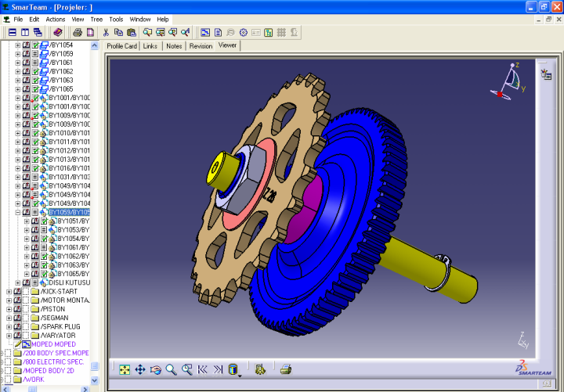Collapse the selected BY1059 tree node
Screen dimensions: 564x392
(x=17, y=212)
